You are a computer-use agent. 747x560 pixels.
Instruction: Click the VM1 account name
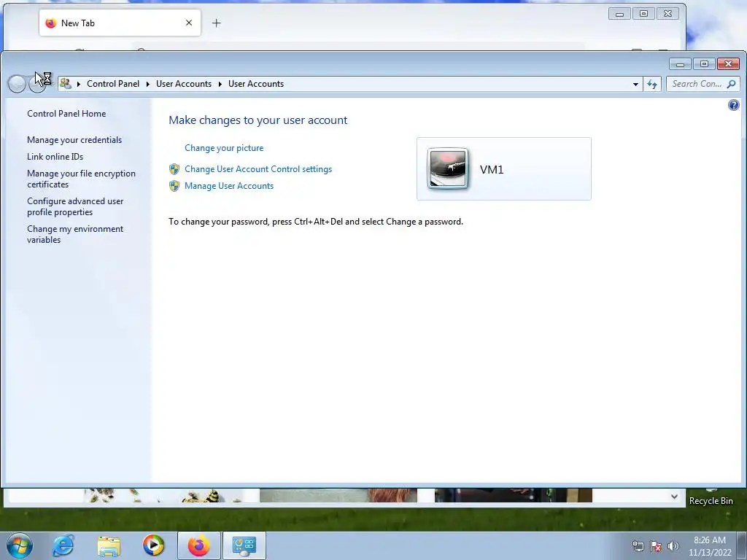tap(492, 169)
